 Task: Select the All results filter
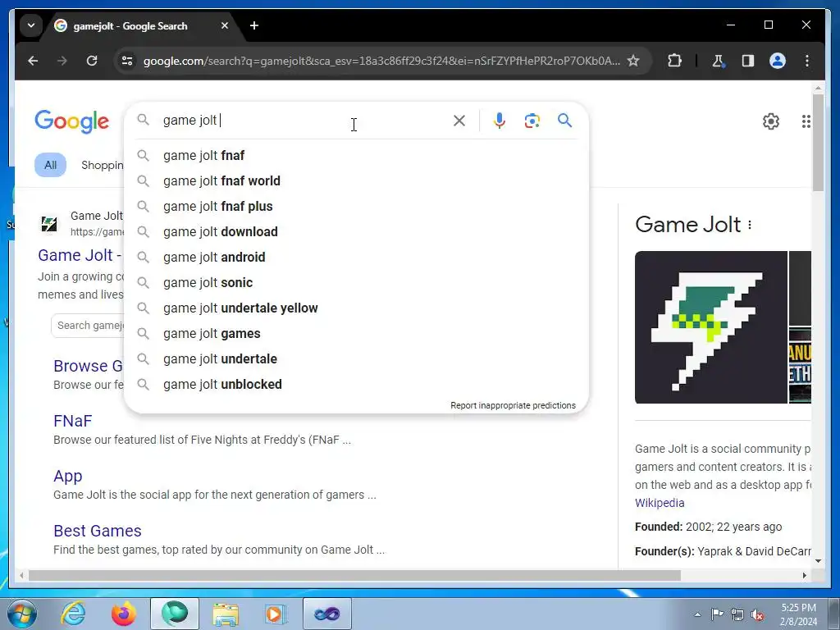click(50, 165)
